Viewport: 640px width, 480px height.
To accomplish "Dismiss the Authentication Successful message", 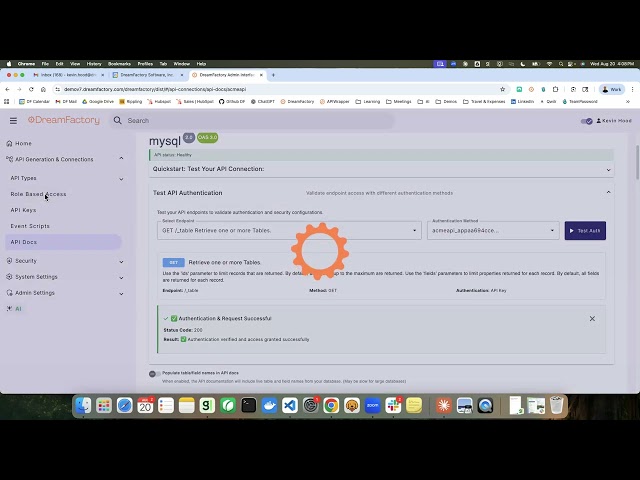I will 592,318.
